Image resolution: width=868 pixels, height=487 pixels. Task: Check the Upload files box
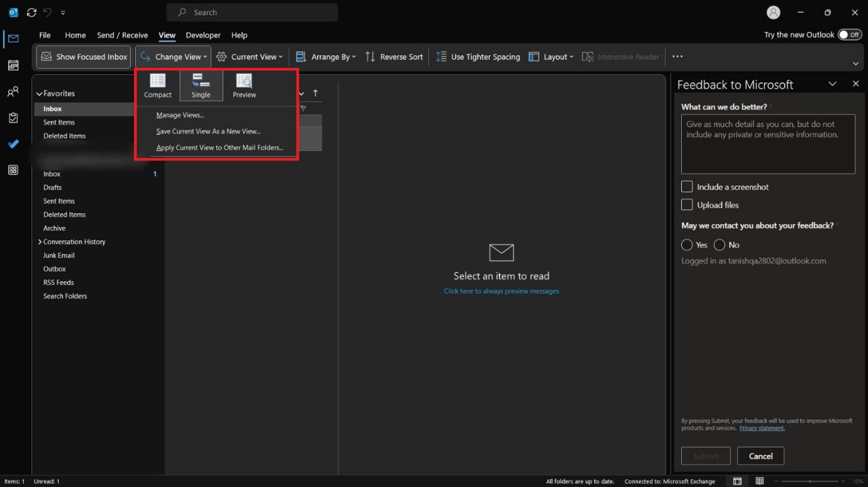[687, 204]
